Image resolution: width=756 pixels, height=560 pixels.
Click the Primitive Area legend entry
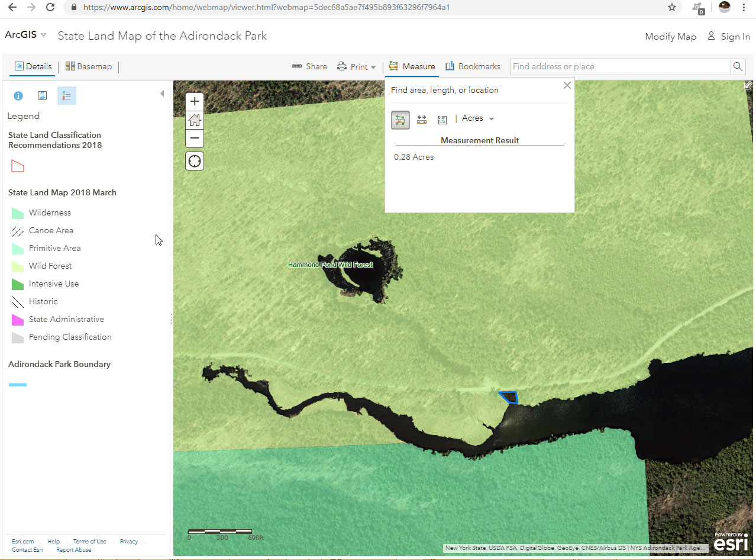(x=54, y=248)
